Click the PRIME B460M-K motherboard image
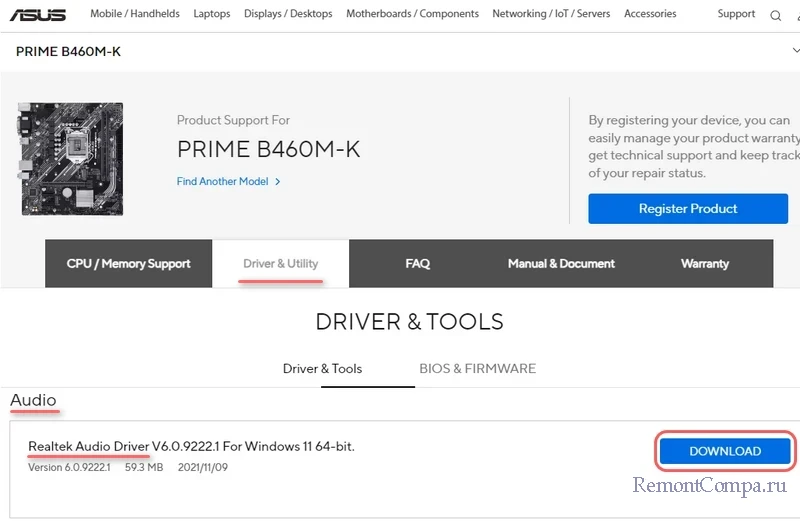This screenshot has height=521, width=800. coord(70,158)
